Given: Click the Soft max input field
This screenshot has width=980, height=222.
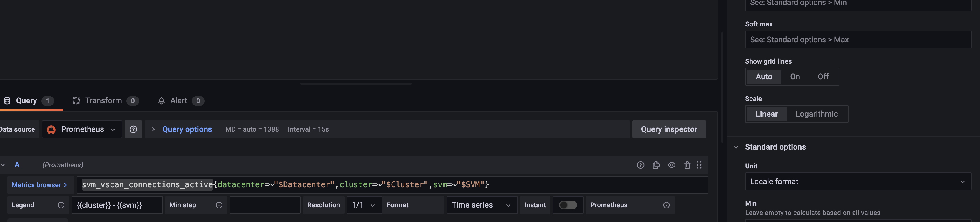Looking at the screenshot, I should [857, 39].
